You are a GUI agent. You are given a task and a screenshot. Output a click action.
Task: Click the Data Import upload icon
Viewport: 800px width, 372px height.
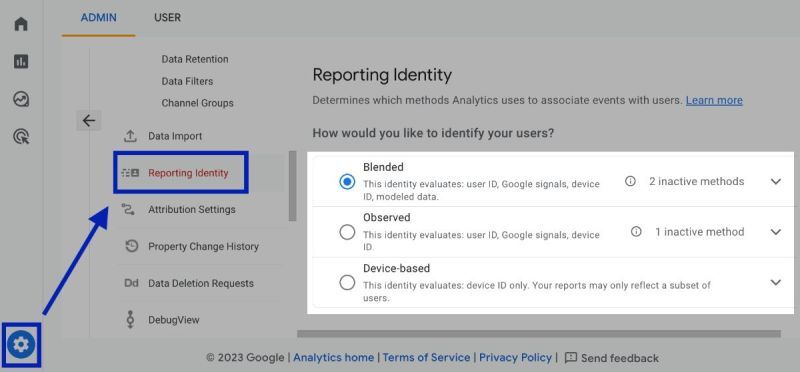point(130,136)
